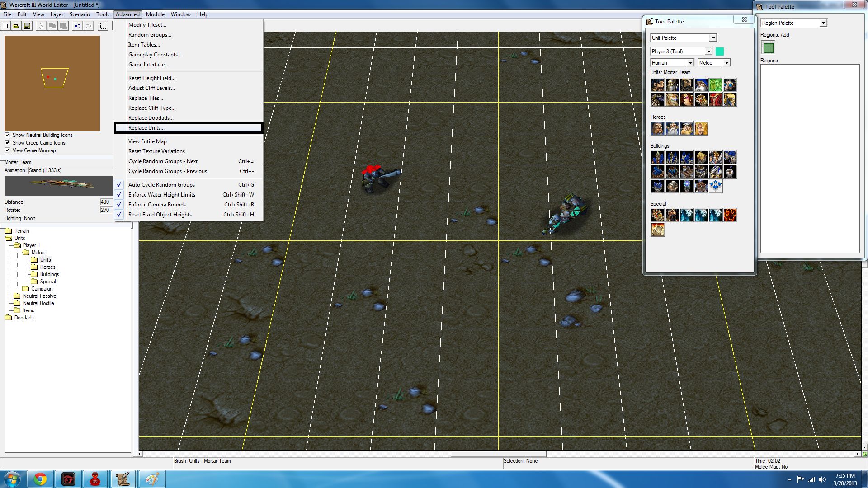Toggle Reset Fixed Object Heights option
This screenshot has width=868, height=488.
pos(189,215)
